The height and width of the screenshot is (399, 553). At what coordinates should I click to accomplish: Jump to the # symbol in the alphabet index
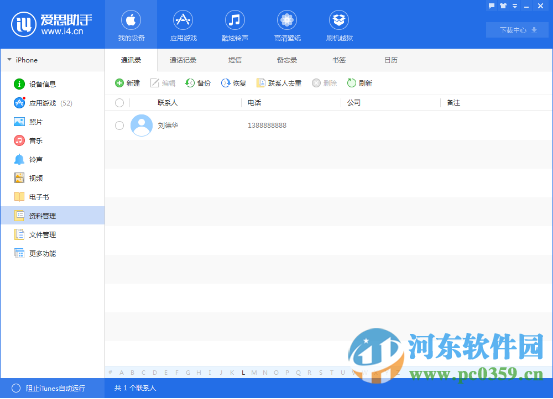tap(111, 373)
